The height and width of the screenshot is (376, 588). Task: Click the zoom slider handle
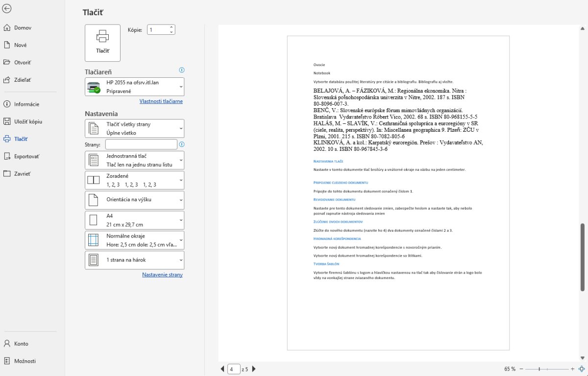[x=539, y=369]
